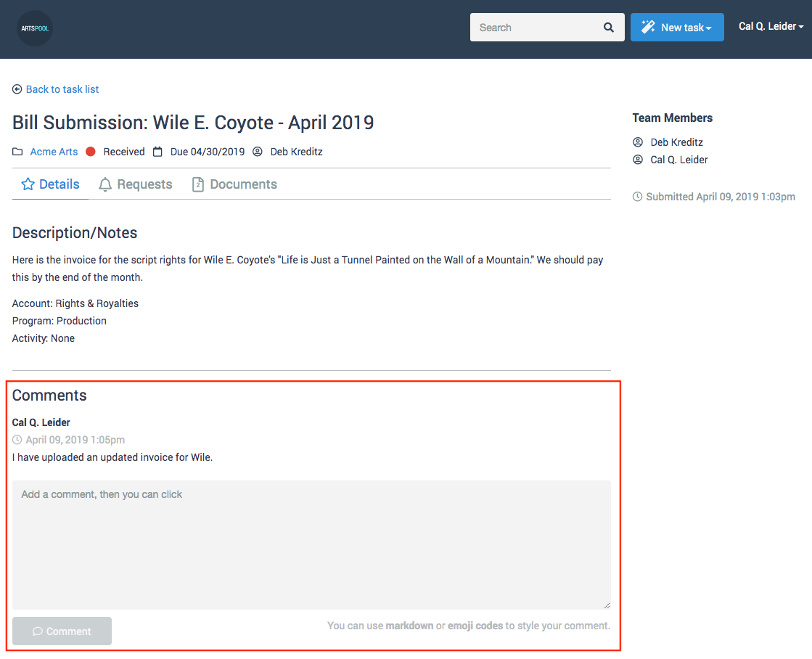Click the document icon on Documents tab
Screen dimensions: 812x659
point(198,184)
